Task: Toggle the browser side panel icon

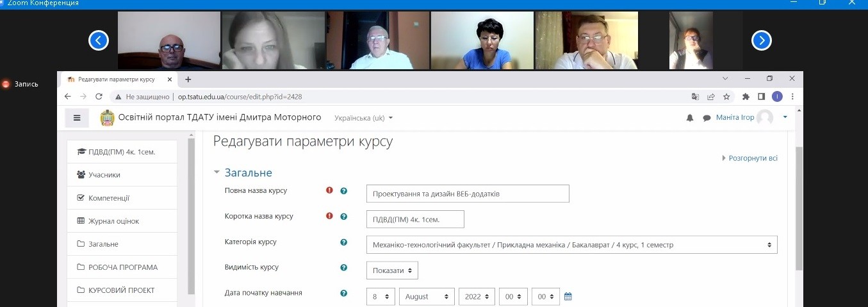Action: pos(761,97)
